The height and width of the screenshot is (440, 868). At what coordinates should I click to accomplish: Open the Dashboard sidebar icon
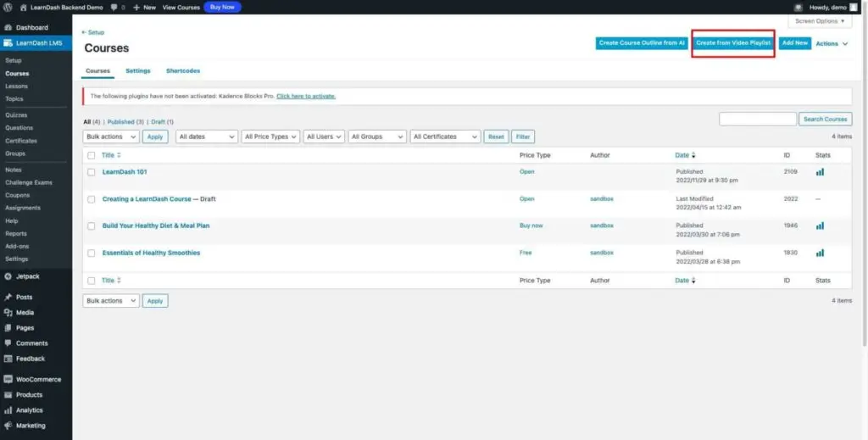[8, 28]
